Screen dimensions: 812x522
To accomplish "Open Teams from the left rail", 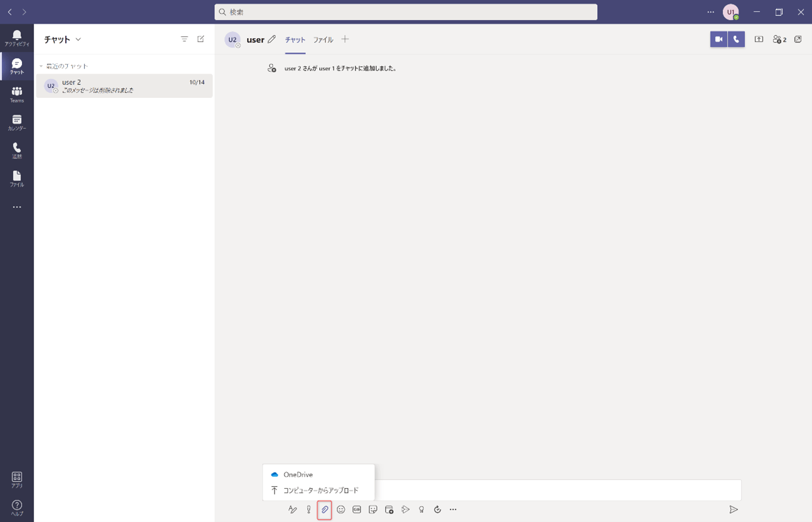I will coord(17,95).
